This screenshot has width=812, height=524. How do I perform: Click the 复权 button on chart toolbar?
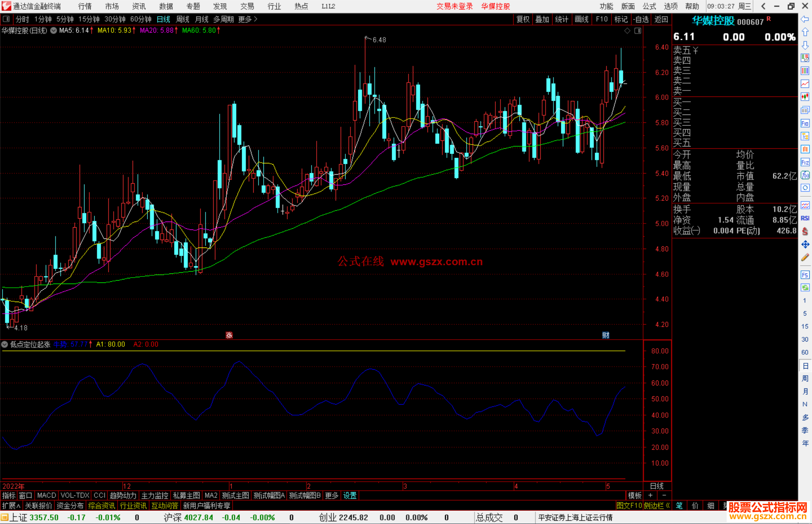pos(523,19)
